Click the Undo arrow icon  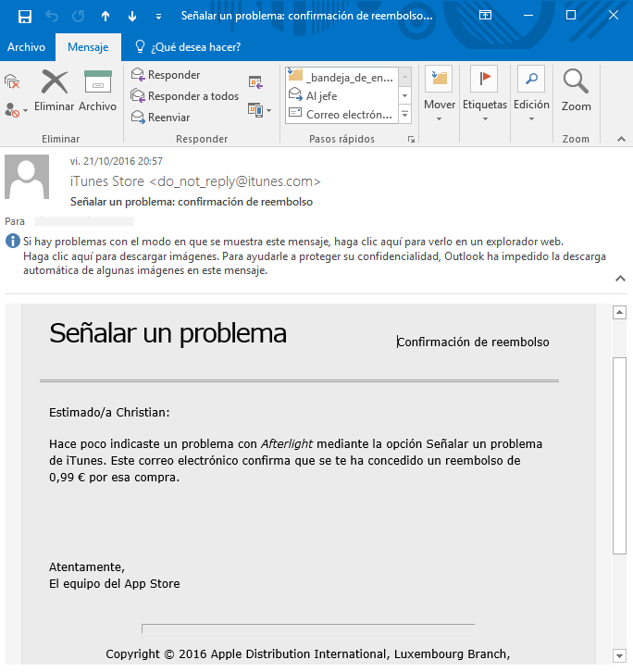pyautogui.click(x=52, y=17)
